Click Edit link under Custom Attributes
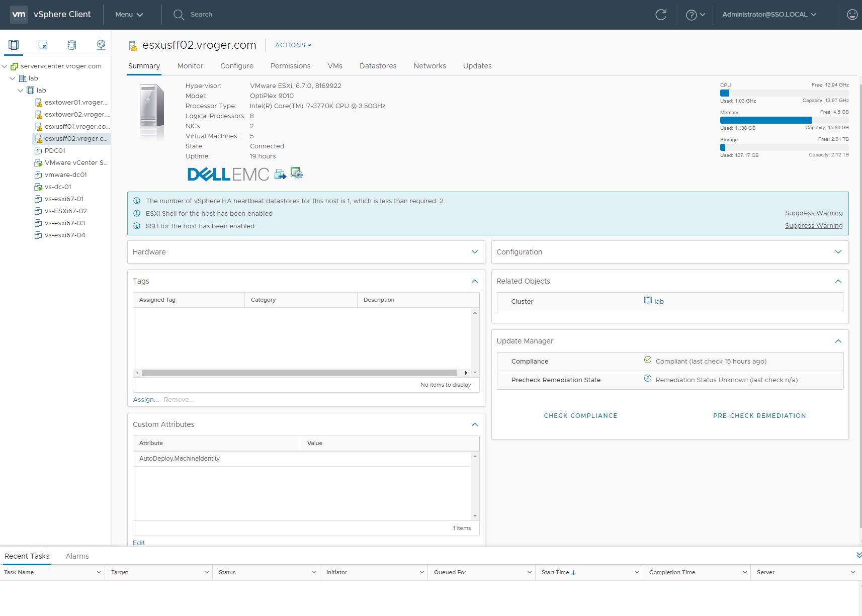Viewport: 862px width, 616px height. pos(139,543)
